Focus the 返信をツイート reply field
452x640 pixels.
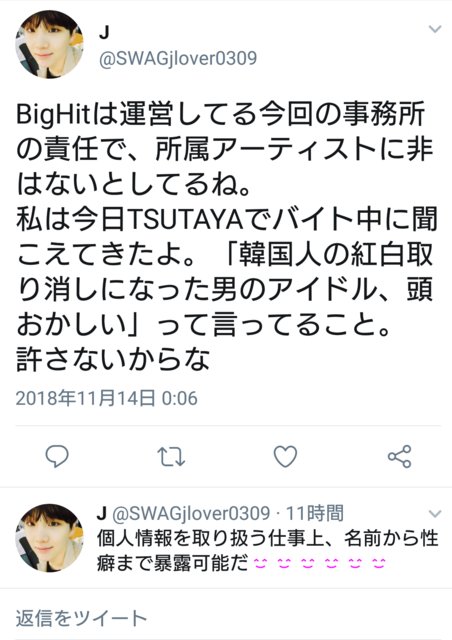point(226,618)
